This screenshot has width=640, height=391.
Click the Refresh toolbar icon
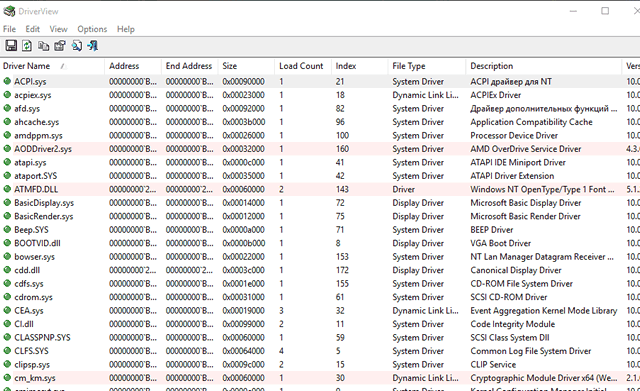coord(27,46)
